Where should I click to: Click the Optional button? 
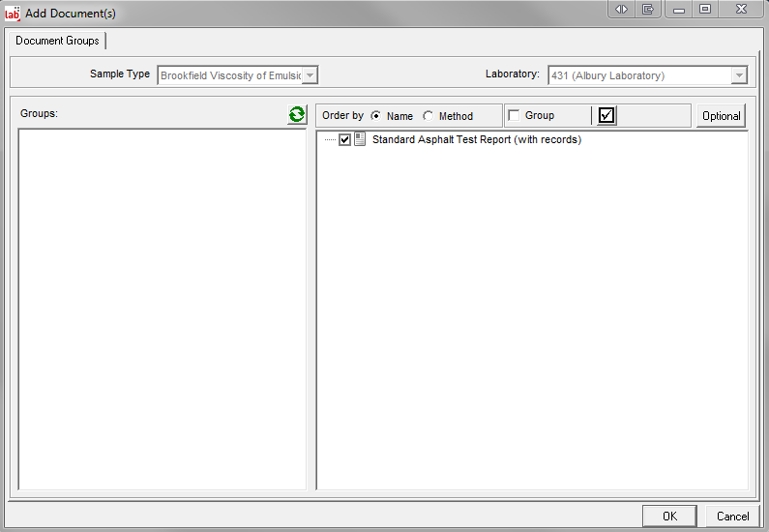721,116
